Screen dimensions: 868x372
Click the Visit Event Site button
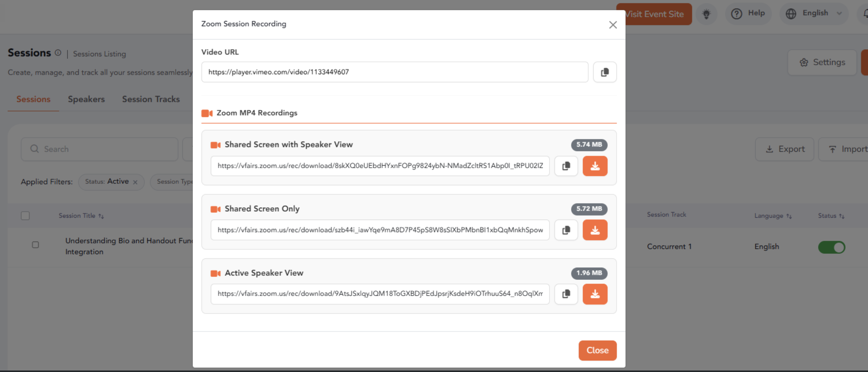[655, 14]
